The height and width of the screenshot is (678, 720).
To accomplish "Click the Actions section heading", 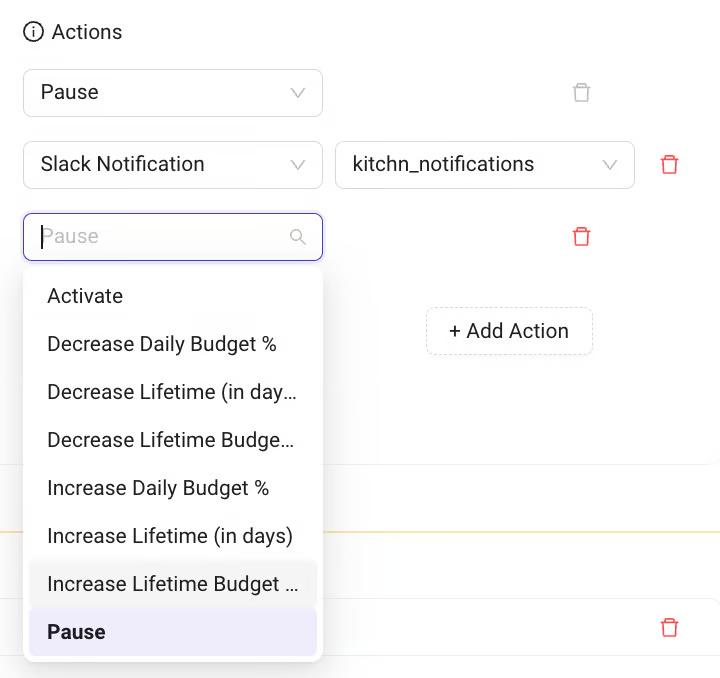I will tap(87, 32).
